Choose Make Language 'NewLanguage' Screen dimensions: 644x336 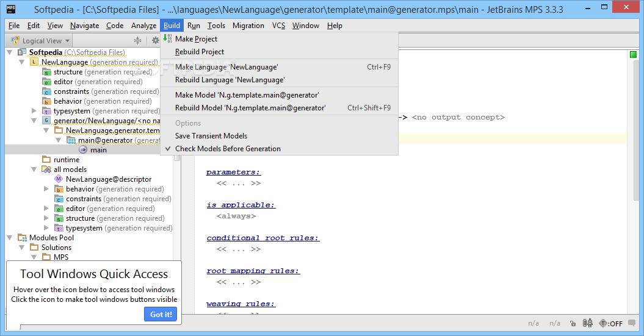pyautogui.click(x=226, y=67)
